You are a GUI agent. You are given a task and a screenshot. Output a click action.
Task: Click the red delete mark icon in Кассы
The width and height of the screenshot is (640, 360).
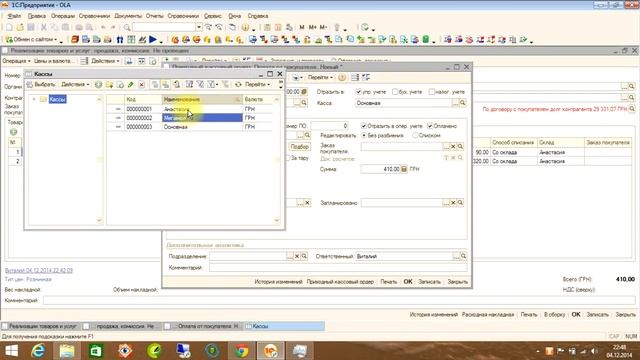click(x=142, y=84)
